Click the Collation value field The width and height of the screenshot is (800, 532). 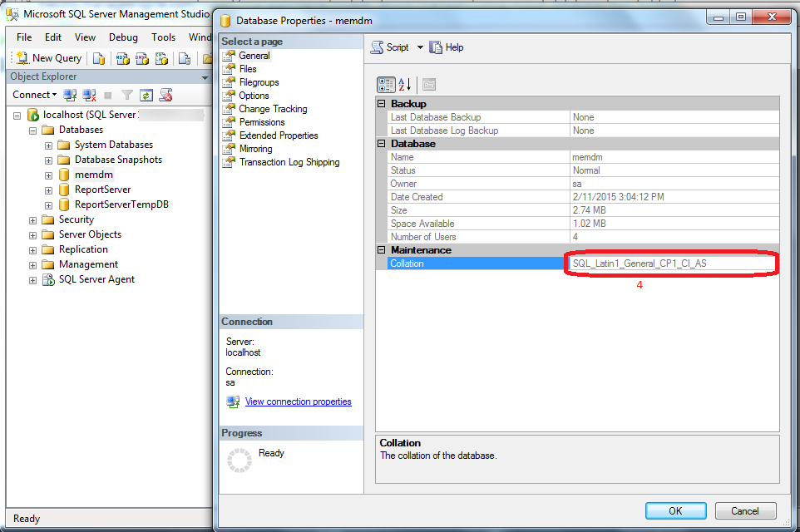[672, 264]
